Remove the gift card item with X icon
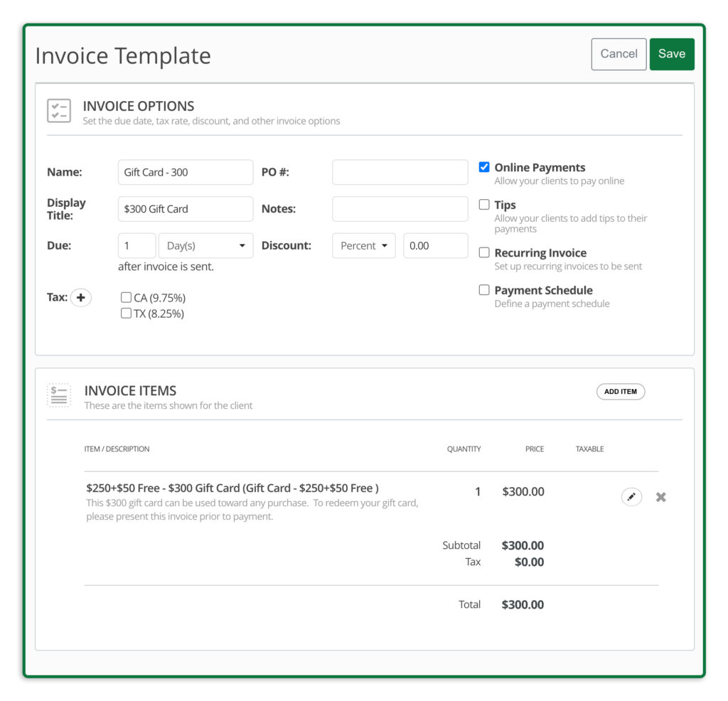This screenshot has width=728, height=701. click(x=660, y=497)
